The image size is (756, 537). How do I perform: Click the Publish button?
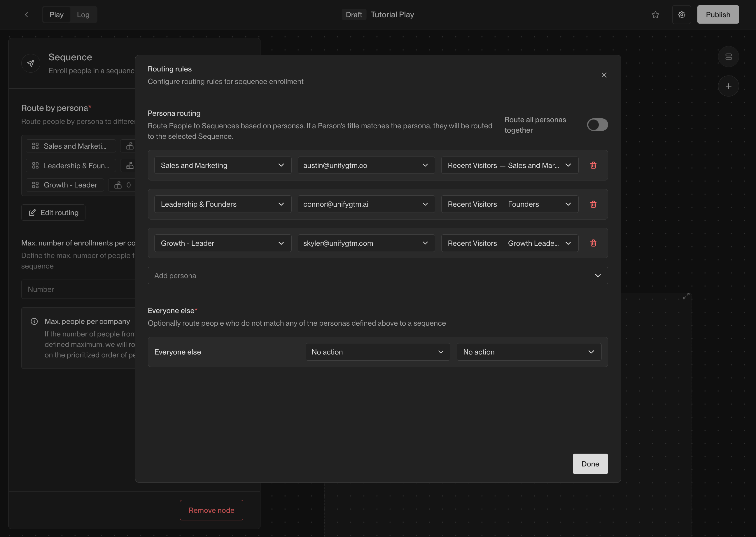tap(717, 15)
